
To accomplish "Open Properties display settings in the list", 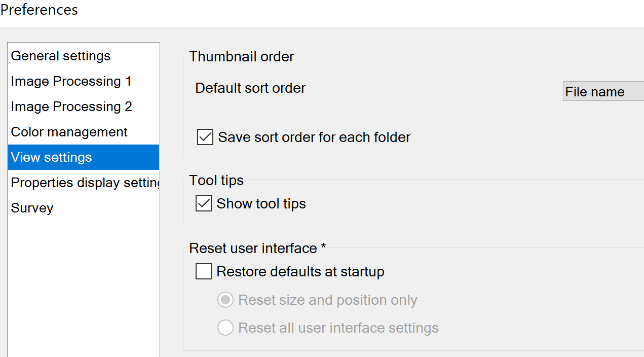I will 85,183.
